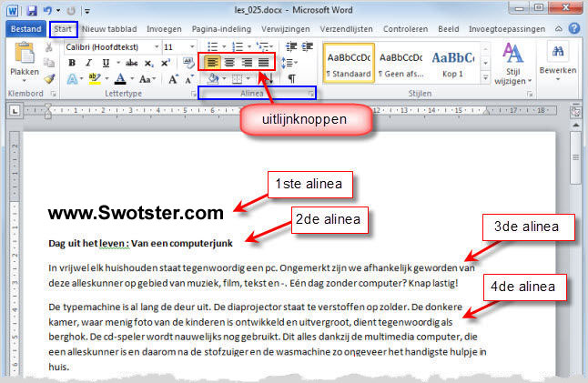
Task: Click the Stijl wijzigen icon
Action: 512,53
